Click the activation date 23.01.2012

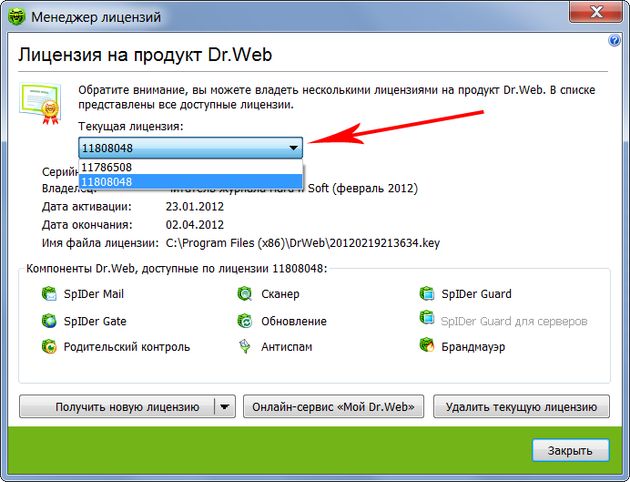pyautogui.click(x=195, y=206)
